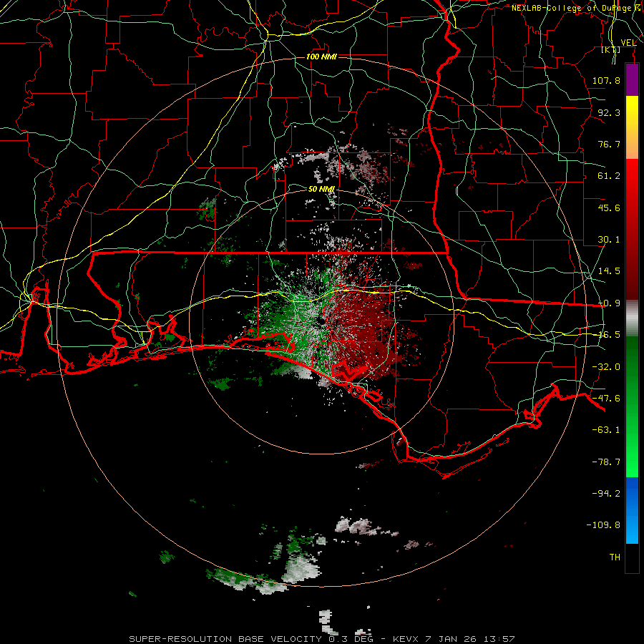Select the 45.6 velocity scale value

tap(609, 208)
